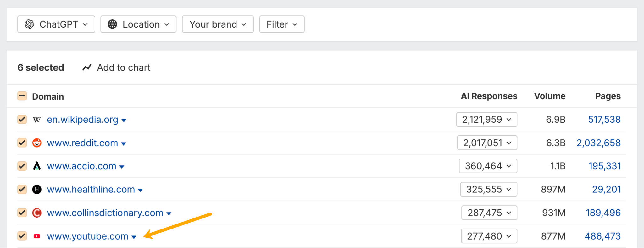Click the chart line icon beside Add to chart
The image size is (644, 248).
point(86,67)
